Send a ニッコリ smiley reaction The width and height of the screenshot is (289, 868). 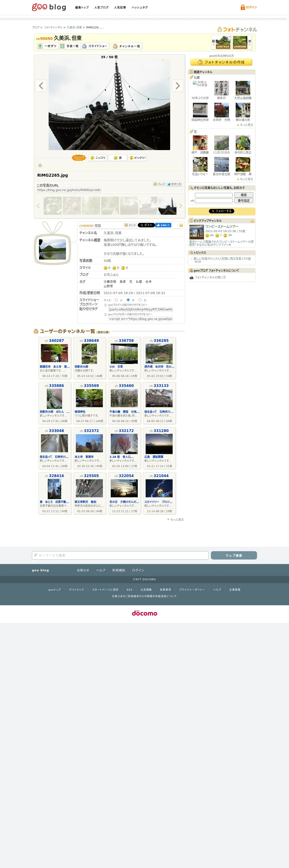[97, 158]
